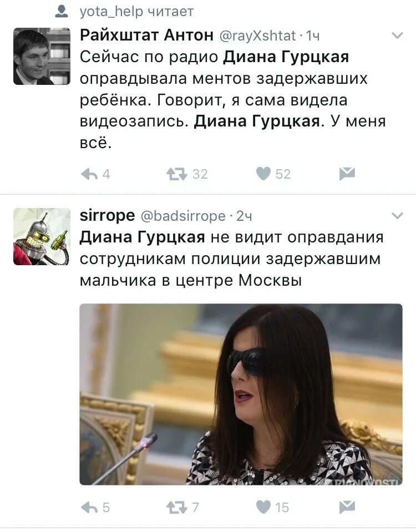This screenshot has width=416, height=532.
Task: Reply to Райхштат Антон's tweet
Action: (89, 174)
